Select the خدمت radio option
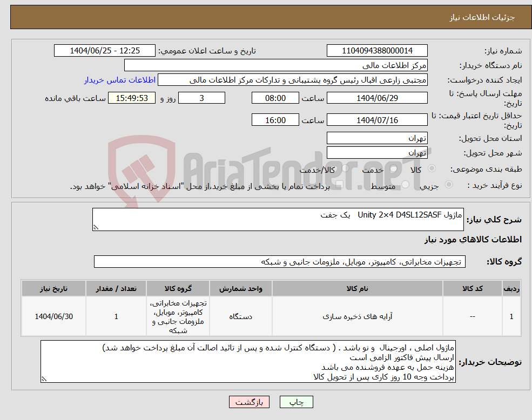This screenshot has width=532, height=420. click(394, 167)
